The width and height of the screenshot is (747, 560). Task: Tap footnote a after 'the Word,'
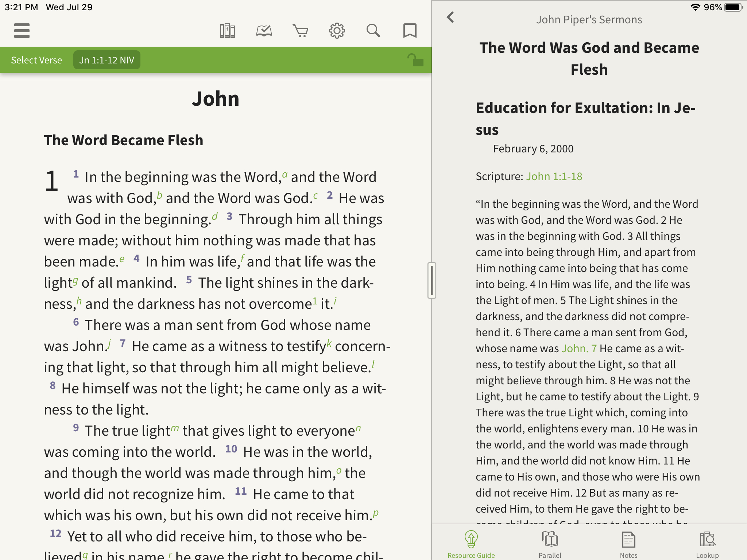[x=285, y=174]
